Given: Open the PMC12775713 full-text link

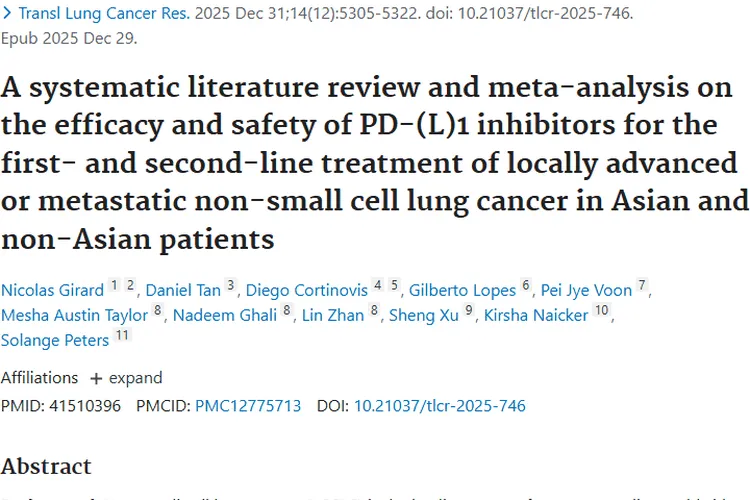Looking at the screenshot, I should click(x=247, y=406).
